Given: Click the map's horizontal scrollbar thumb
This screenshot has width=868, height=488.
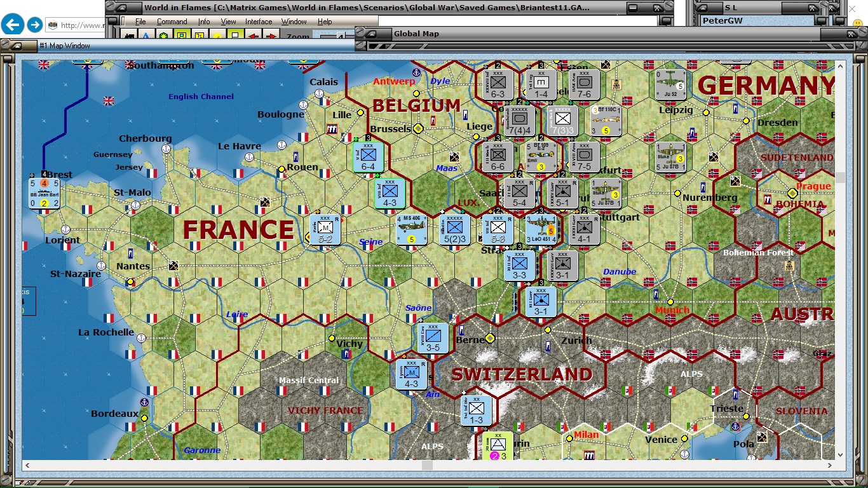Looking at the screenshot, I should tap(427, 466).
